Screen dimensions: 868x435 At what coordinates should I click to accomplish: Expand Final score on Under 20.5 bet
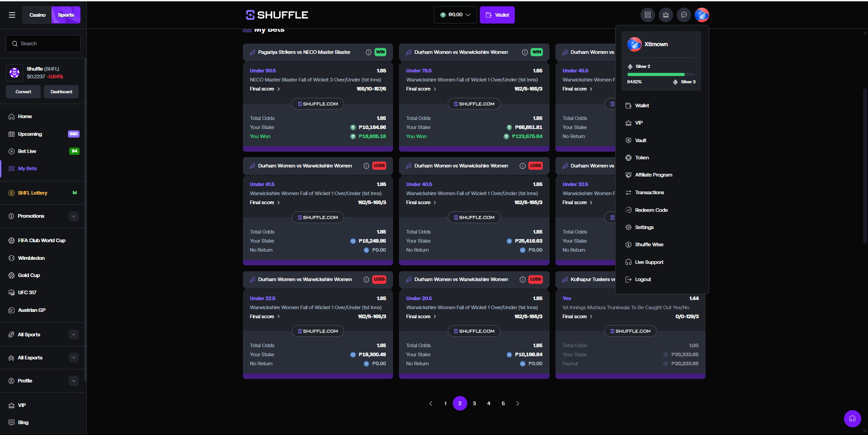coord(421,316)
